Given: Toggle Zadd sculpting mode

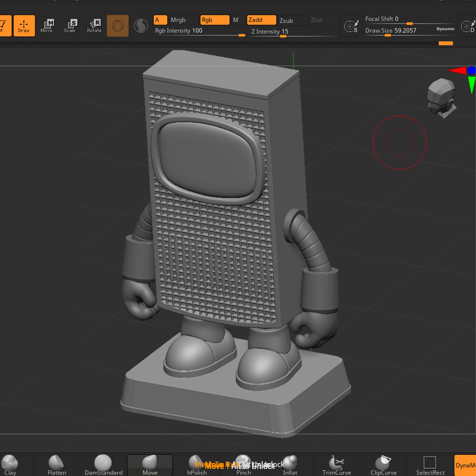Looking at the screenshot, I should (261, 20).
